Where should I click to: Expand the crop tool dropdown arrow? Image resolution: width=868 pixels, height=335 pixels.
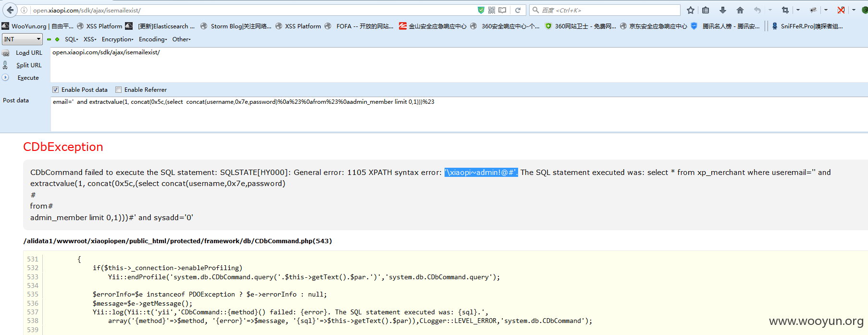point(798,10)
